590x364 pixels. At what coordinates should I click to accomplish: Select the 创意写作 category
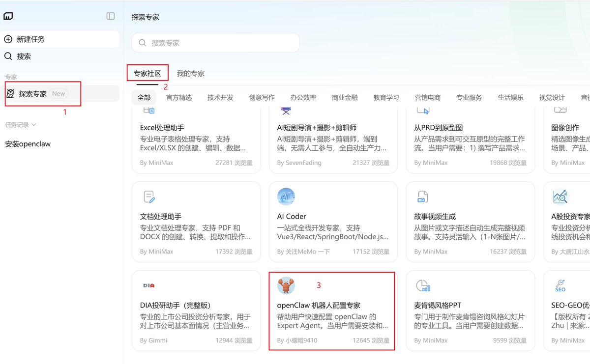tap(262, 97)
